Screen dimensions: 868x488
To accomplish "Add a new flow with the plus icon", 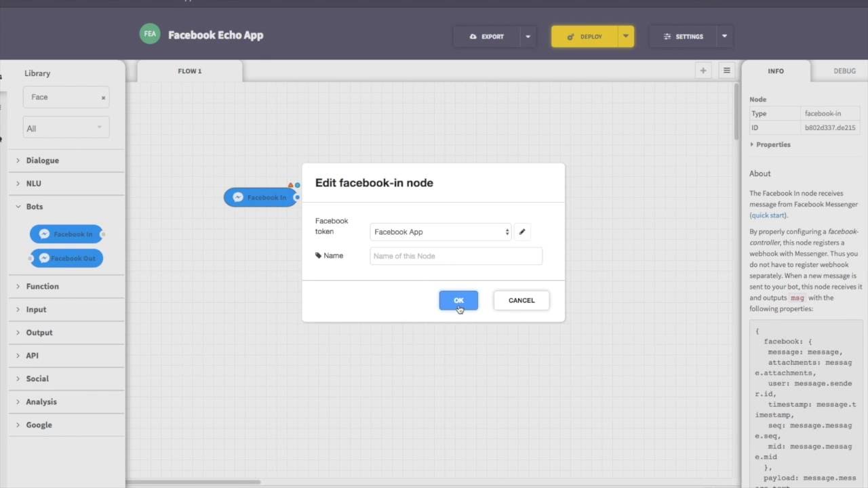I will coord(703,70).
